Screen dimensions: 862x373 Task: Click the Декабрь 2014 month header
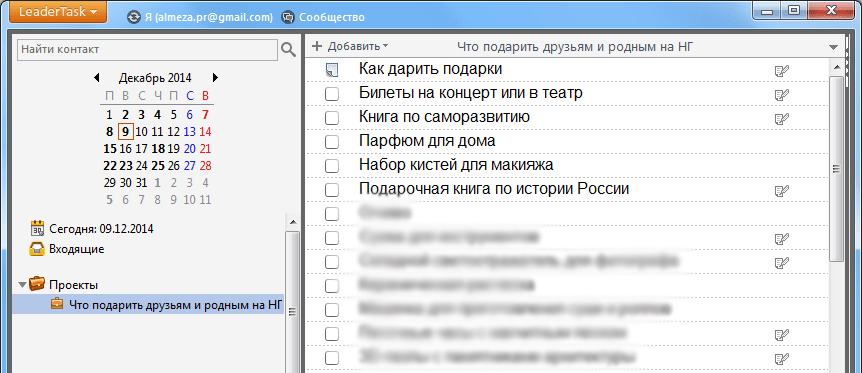pyautogui.click(x=155, y=78)
